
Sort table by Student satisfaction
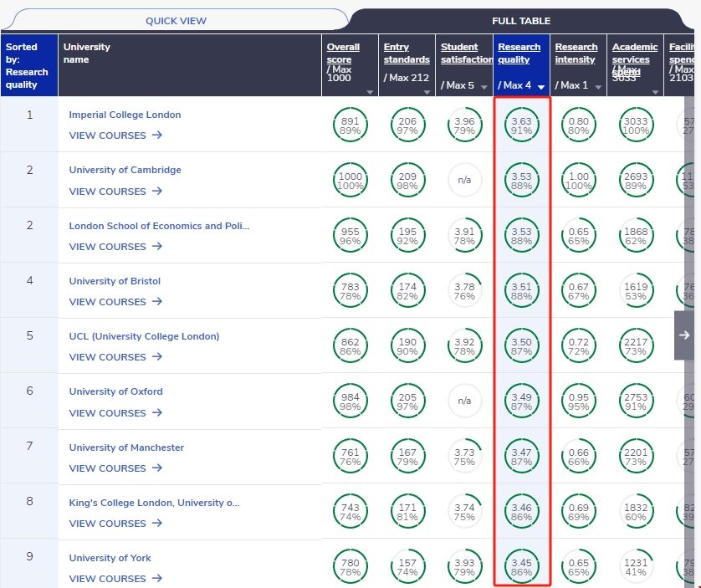click(x=466, y=54)
